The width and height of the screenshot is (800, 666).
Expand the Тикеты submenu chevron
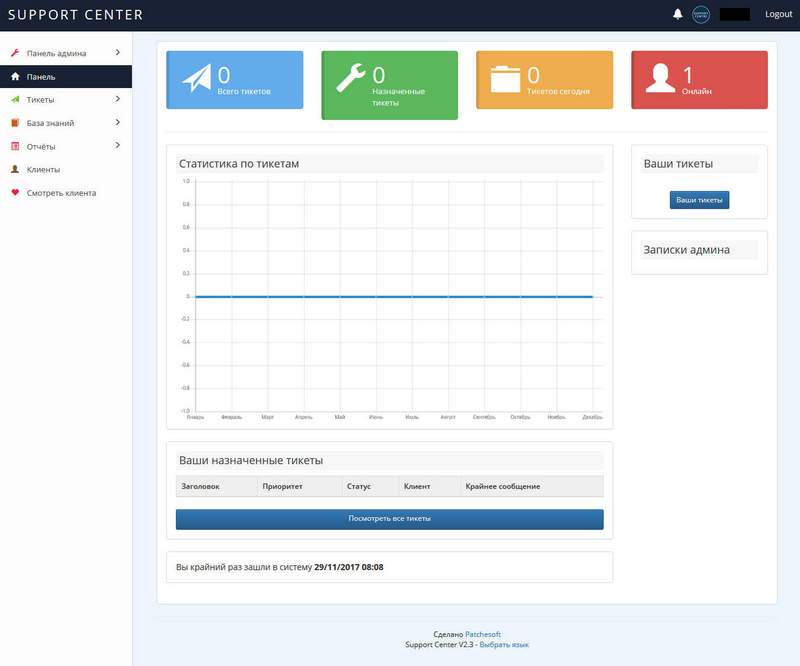click(117, 99)
